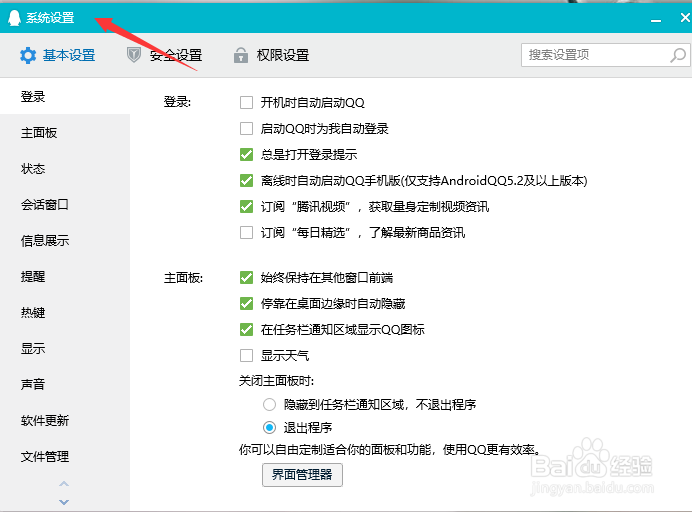This screenshot has height=512, width=692.
Task: Open 文件管理 sidebar section
Action: pos(65,456)
